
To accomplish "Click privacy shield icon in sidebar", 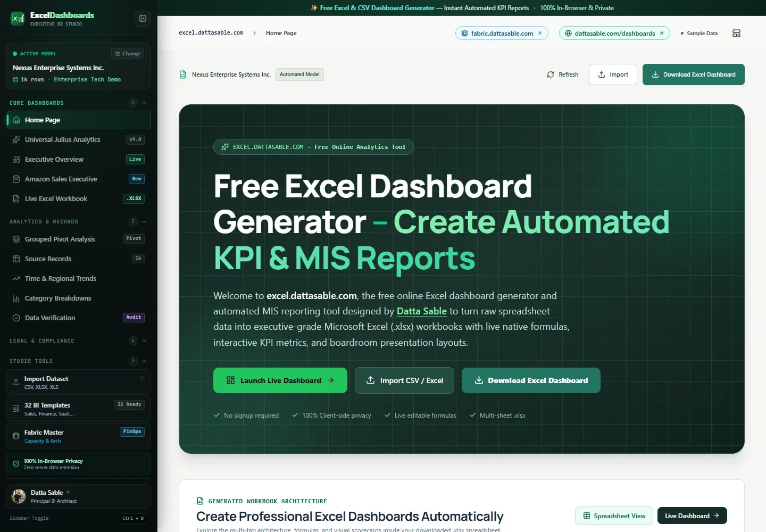I will point(16,464).
